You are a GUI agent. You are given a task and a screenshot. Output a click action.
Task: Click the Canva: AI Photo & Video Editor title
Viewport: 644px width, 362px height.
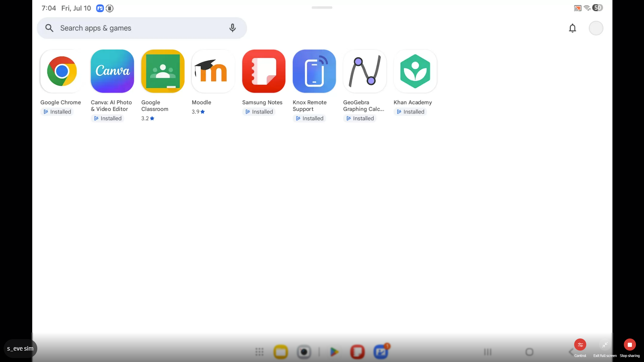111,106
